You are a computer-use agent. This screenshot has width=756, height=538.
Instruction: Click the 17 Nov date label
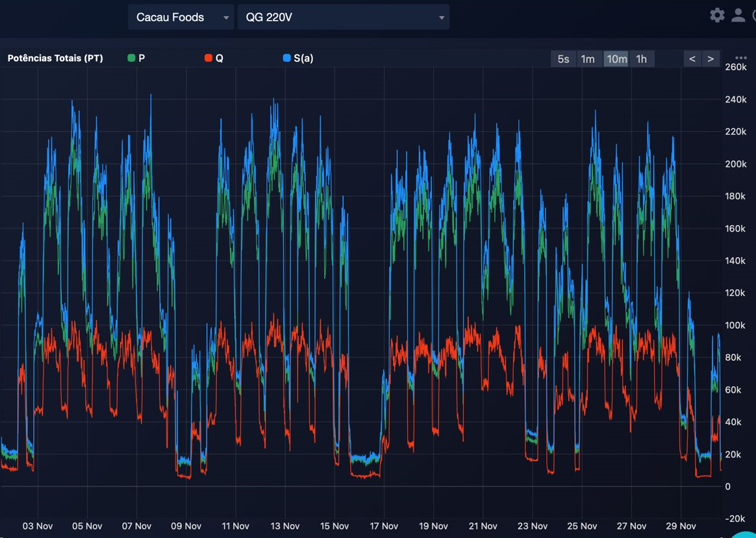tap(384, 526)
